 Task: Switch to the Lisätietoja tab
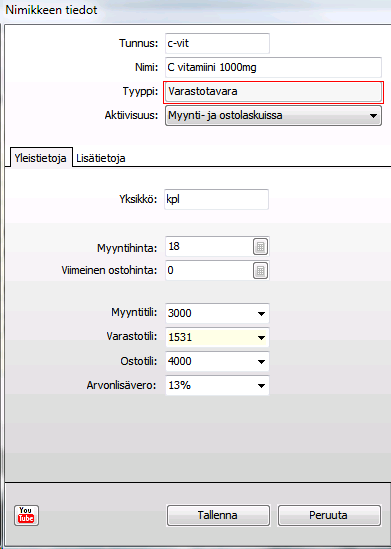(101, 158)
